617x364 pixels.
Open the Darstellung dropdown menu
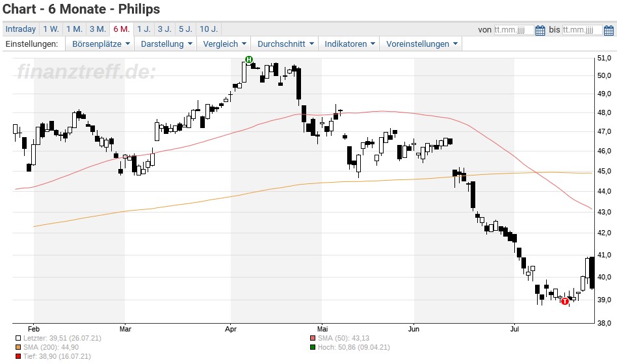pyautogui.click(x=166, y=44)
